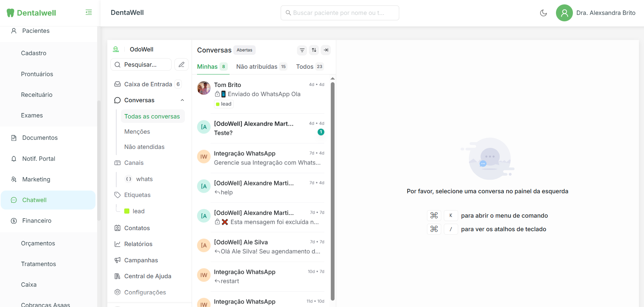The width and height of the screenshot is (644, 307).
Task: Open Tom Brito conversation avatar
Action: tap(204, 88)
